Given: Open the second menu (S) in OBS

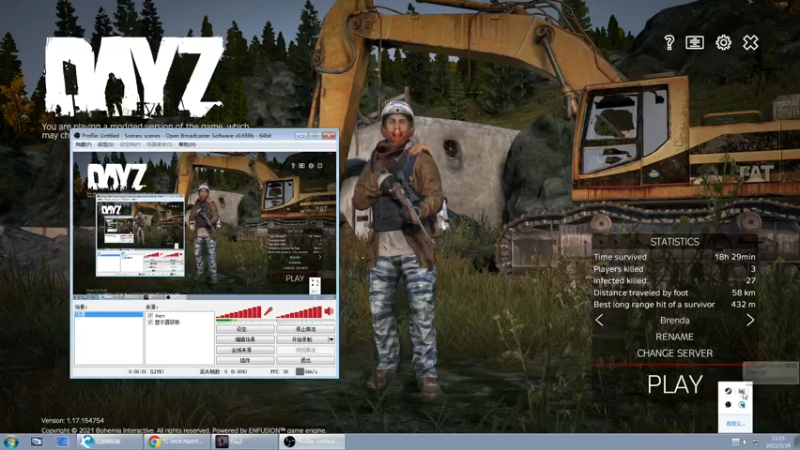Looking at the screenshot, I should point(106,145).
